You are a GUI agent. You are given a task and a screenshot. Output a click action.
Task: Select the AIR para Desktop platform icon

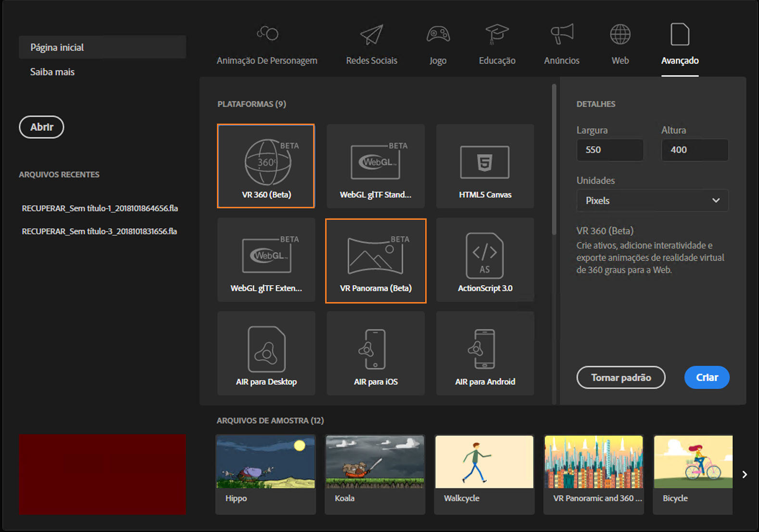point(266,353)
